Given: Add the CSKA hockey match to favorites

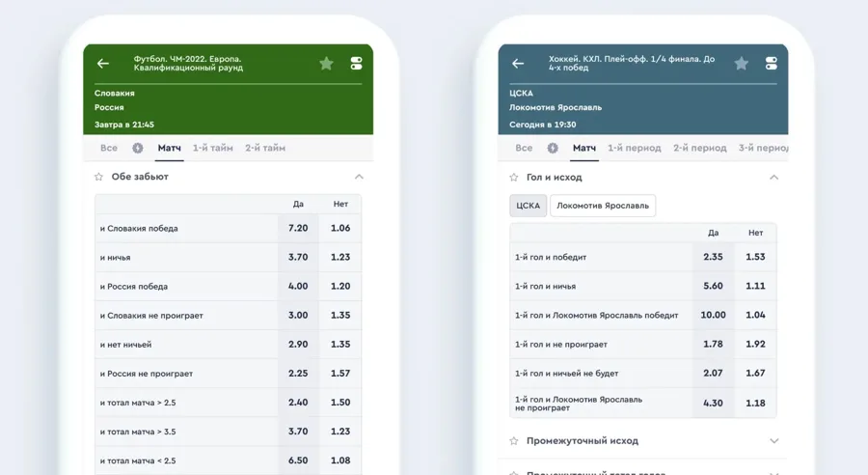Looking at the screenshot, I should [x=742, y=64].
